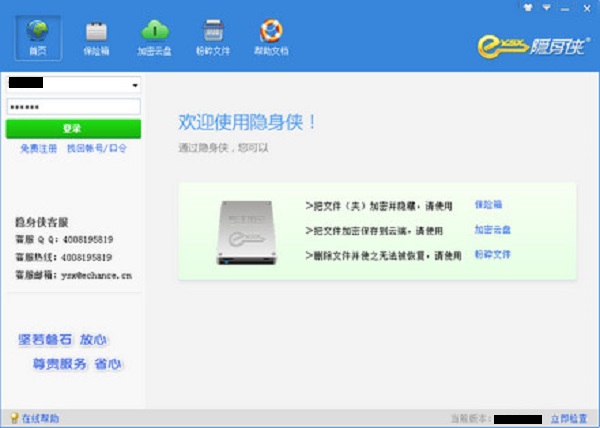Viewport: 600px width, 428px height.
Task: Click the lightbulb icon next to 在线帮助
Action: click(14, 418)
